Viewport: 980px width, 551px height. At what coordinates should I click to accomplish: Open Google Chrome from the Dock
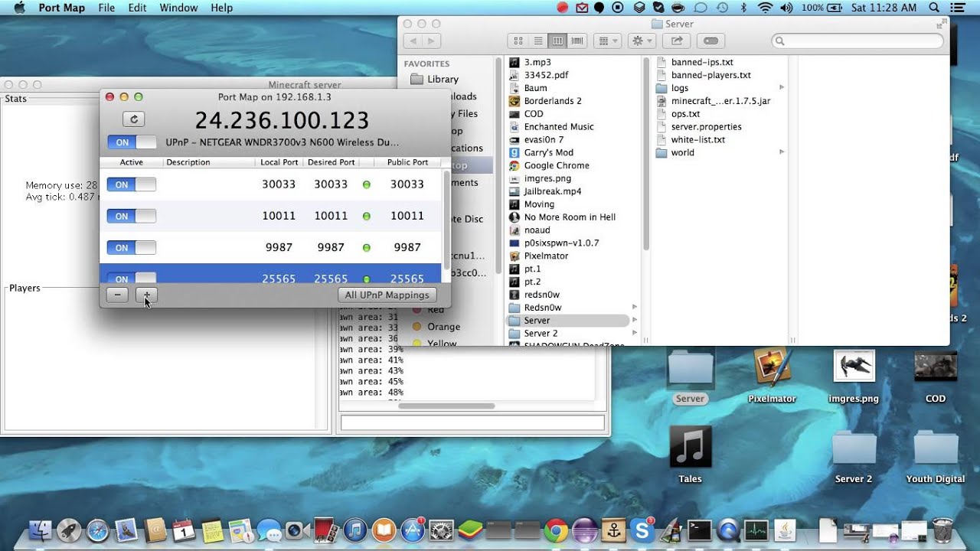coord(556,530)
